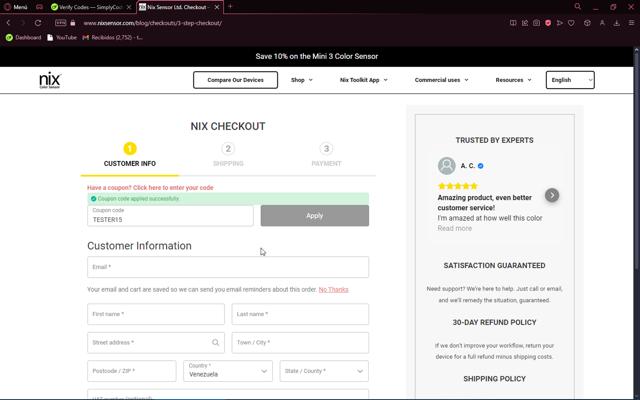
Task: Reload the page with the refresh icon
Action: pos(38,23)
